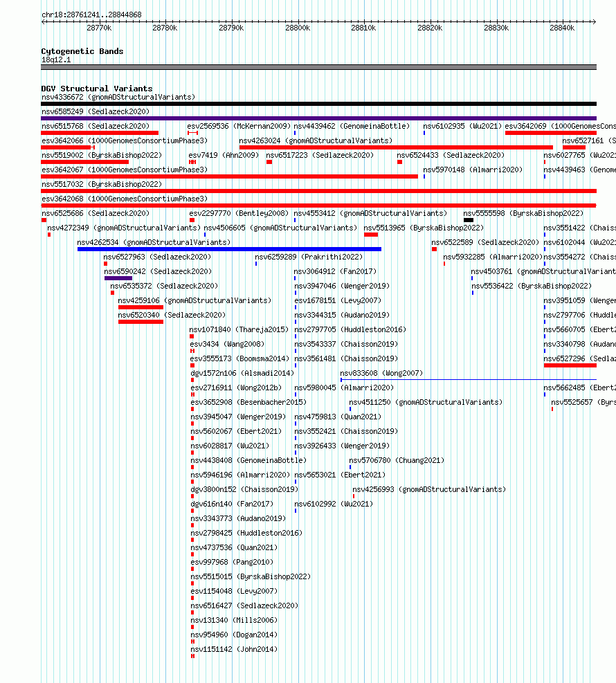Select esv2297770 (Bentley2008) label
The image size is (616, 683).
239,213
